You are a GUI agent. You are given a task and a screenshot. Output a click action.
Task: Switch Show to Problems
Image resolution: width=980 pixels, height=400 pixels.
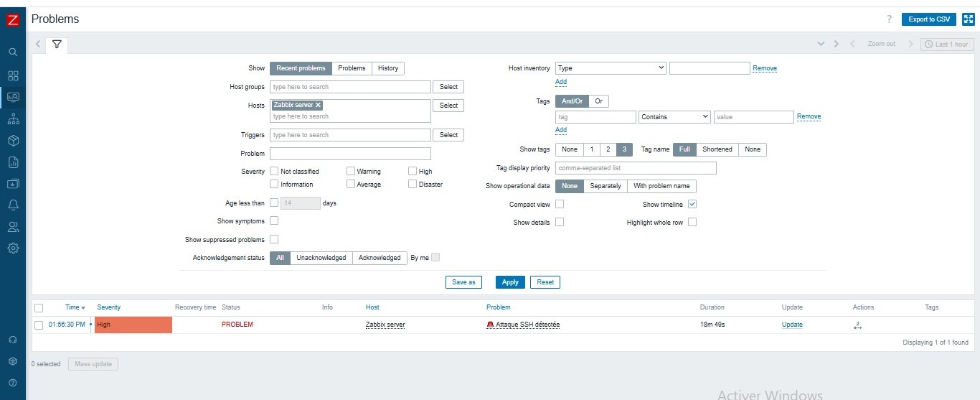click(352, 68)
